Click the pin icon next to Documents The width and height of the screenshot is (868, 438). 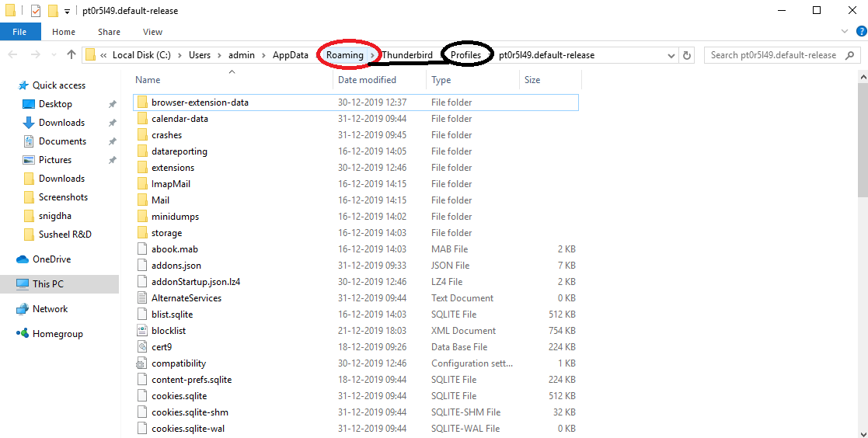point(113,141)
